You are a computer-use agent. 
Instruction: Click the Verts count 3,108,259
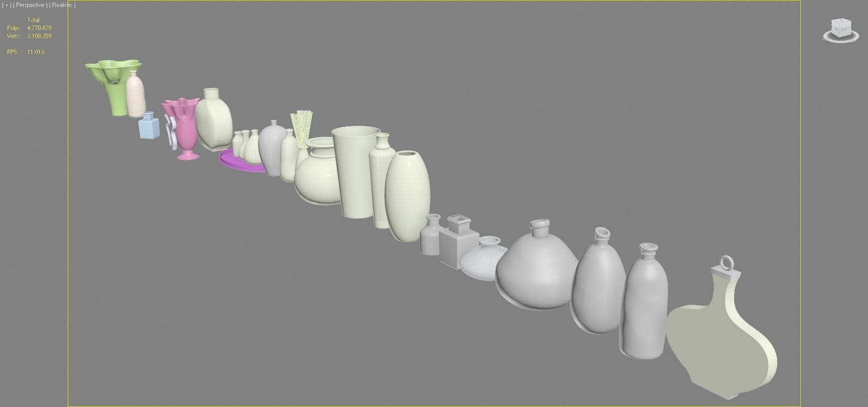39,36
